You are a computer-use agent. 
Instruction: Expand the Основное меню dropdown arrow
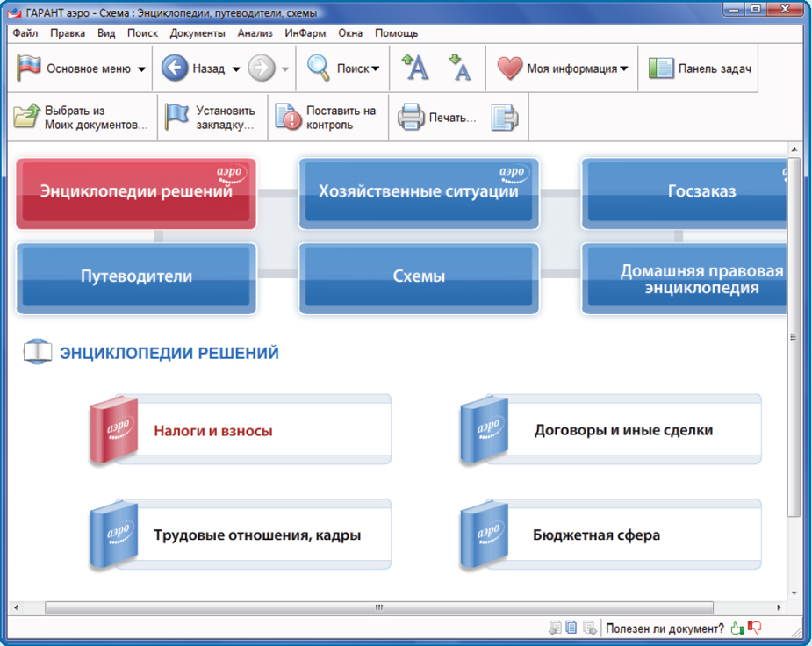(x=142, y=69)
